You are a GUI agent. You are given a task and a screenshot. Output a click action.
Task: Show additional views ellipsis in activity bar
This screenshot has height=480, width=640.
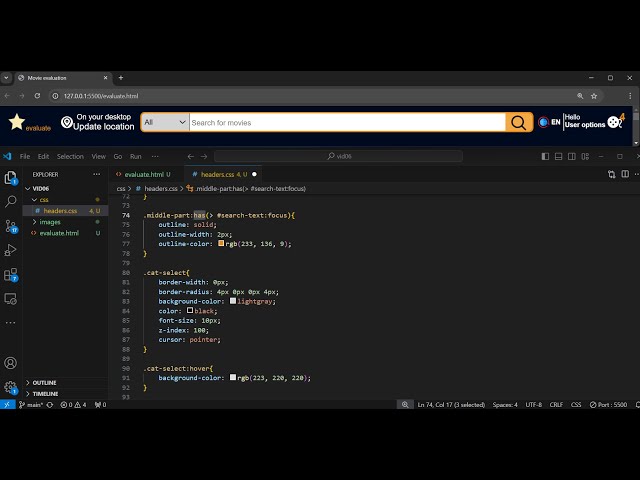coord(10,322)
